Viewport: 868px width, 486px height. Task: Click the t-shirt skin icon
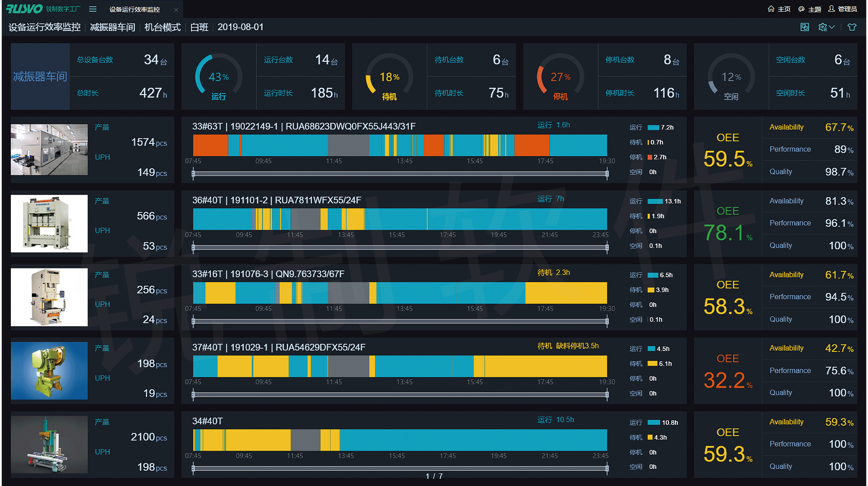coord(852,27)
